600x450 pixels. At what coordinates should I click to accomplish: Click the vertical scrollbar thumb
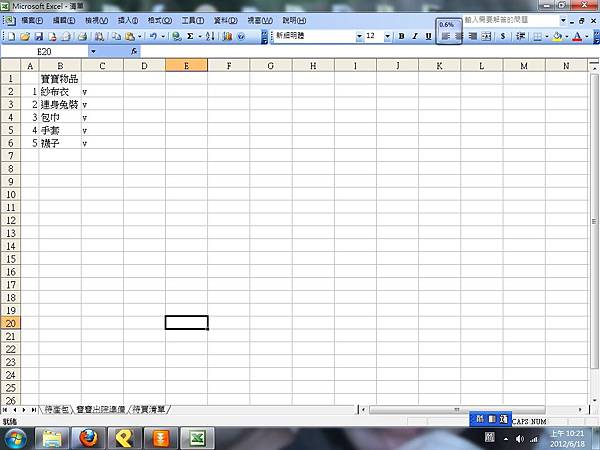coord(594,221)
